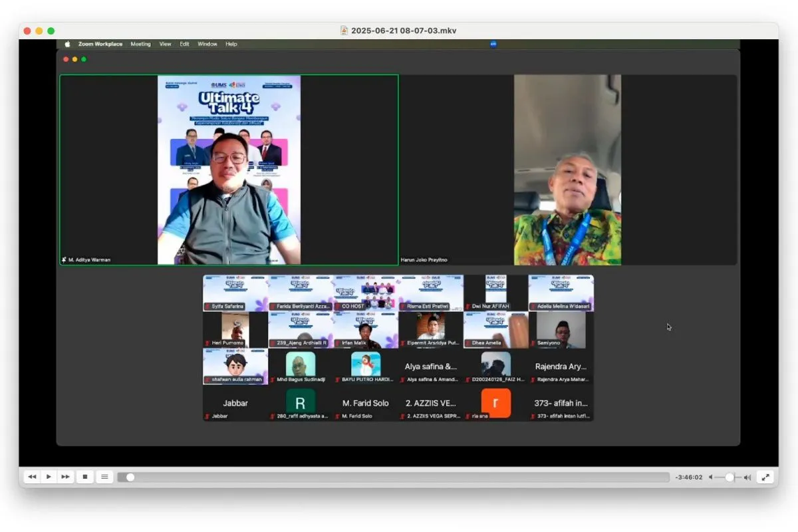Screen dimensions: 798x532
Task: Toggle the remaining time display -3:46:02
Action: pyautogui.click(x=689, y=477)
